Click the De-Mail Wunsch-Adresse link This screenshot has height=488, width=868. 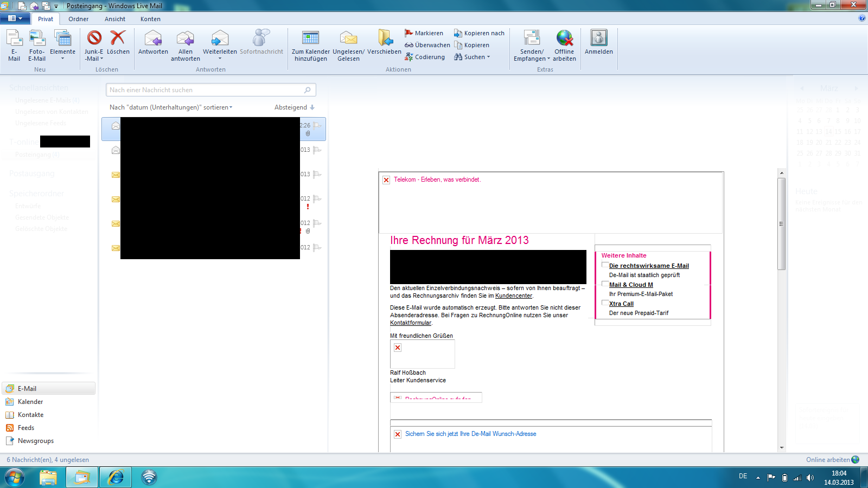470,434
